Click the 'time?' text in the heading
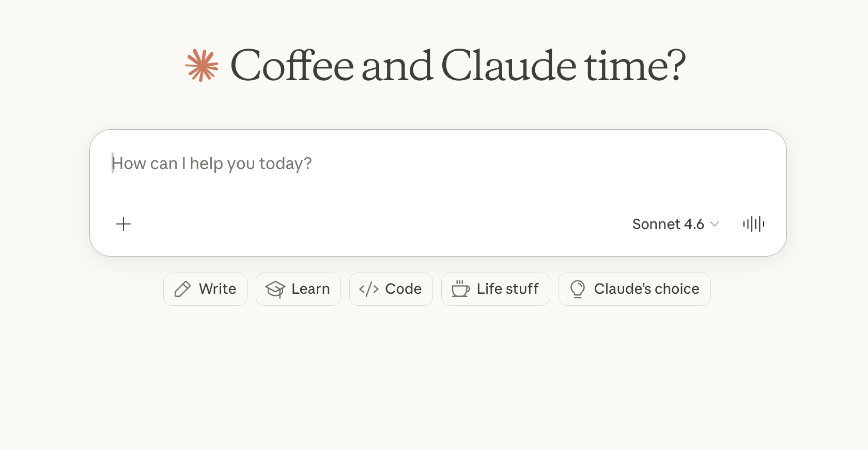 (635, 66)
